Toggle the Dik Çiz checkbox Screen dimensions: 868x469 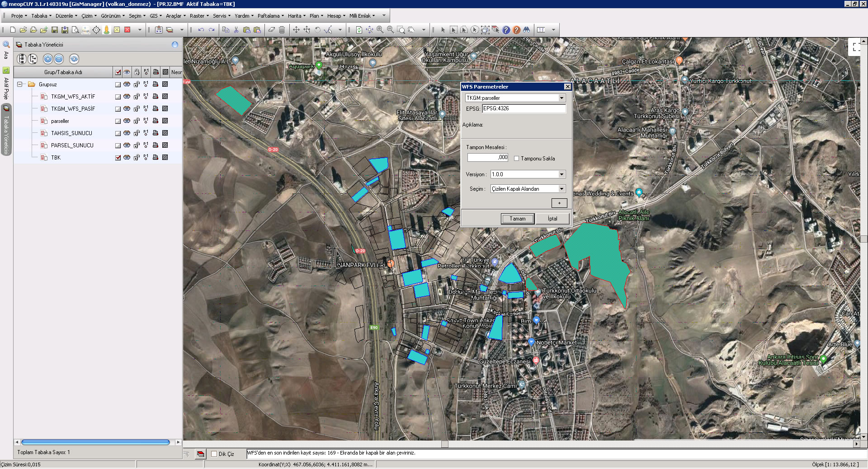[214, 454]
